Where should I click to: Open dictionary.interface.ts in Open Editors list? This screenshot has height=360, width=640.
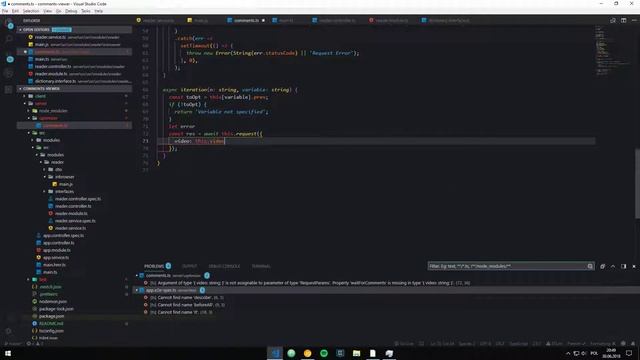(x=74, y=81)
